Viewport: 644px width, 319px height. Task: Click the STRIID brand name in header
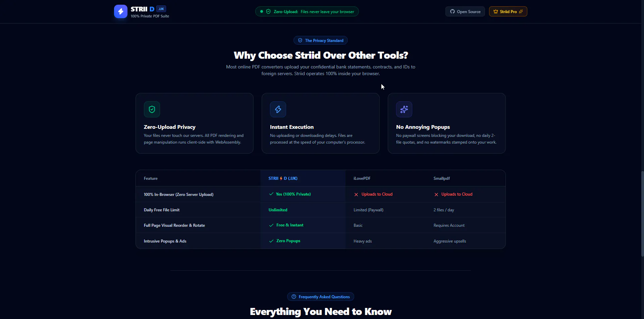tap(143, 9)
